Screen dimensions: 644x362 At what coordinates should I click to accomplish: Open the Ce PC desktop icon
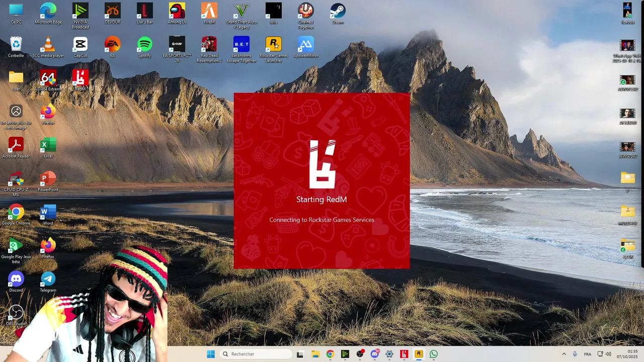point(16,14)
